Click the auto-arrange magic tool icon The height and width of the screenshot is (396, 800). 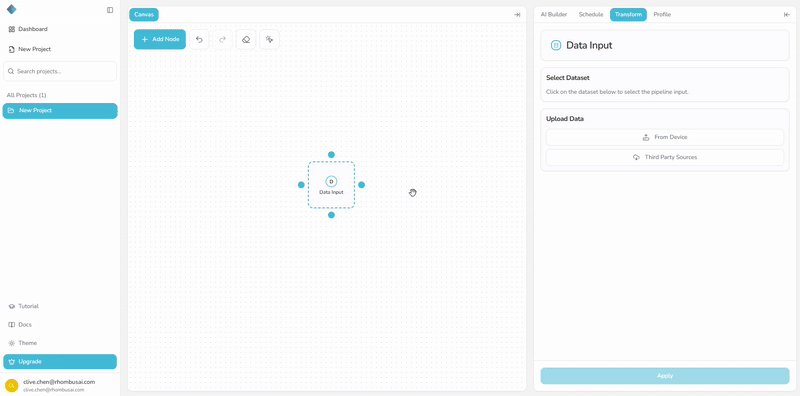click(x=269, y=39)
